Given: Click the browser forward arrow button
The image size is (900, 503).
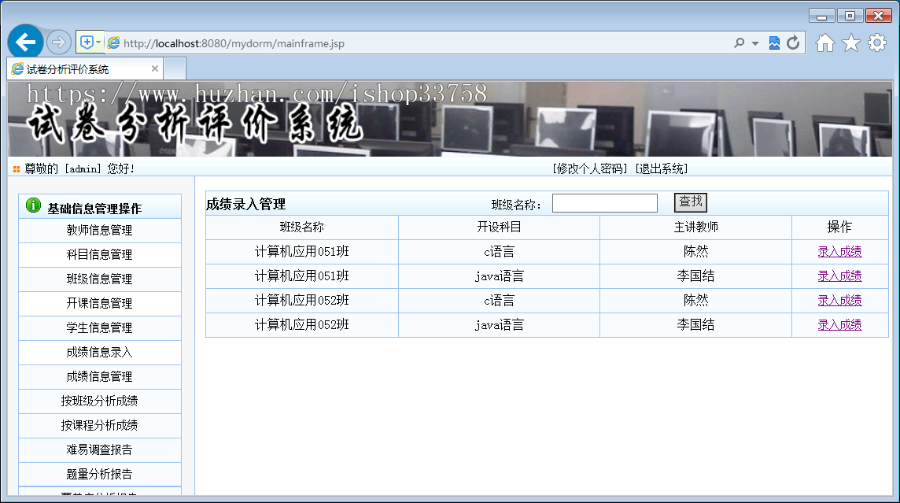Looking at the screenshot, I should tap(58, 42).
